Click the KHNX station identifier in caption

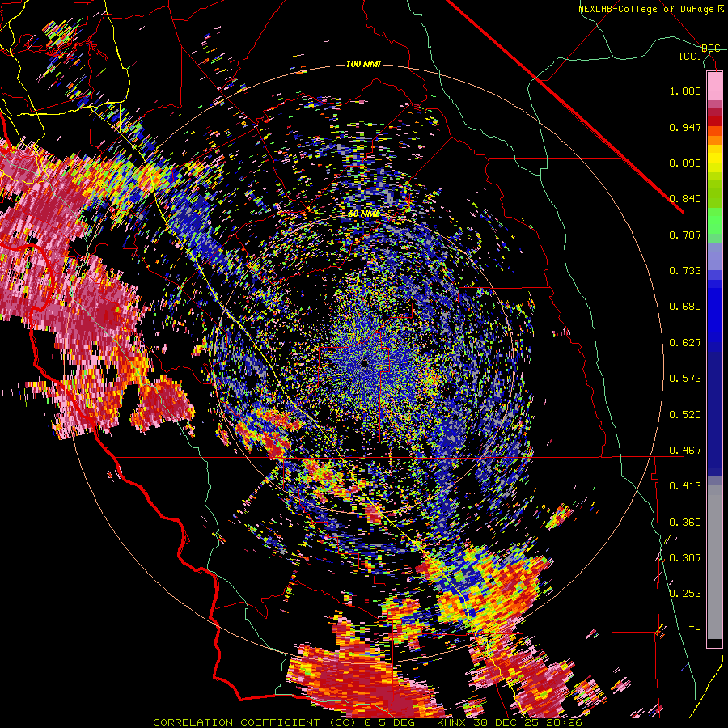451,722
